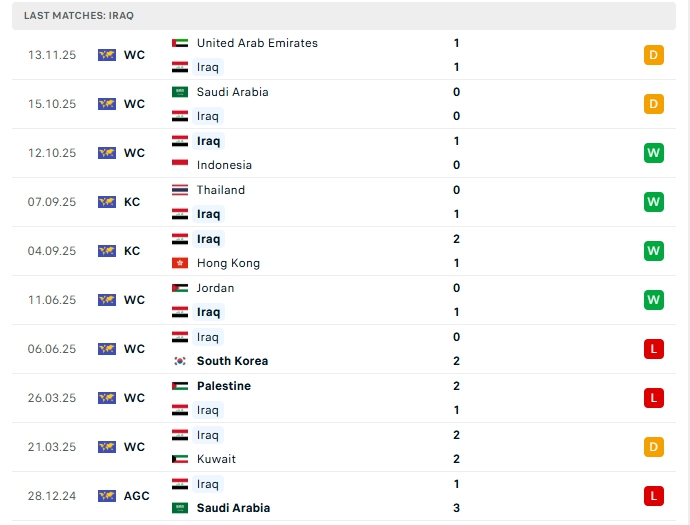Screen dimensions: 690x525
Task: Click the loss badge for 06.06.25 match
Action: [x=654, y=349]
